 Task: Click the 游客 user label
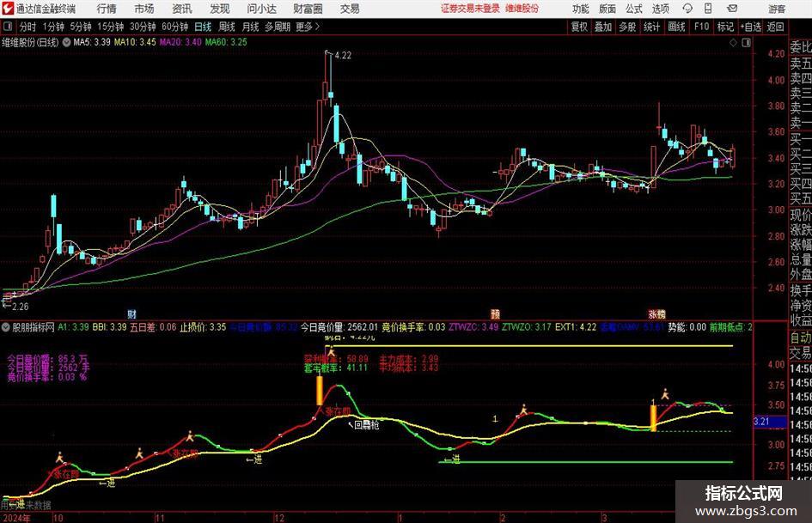click(777, 9)
